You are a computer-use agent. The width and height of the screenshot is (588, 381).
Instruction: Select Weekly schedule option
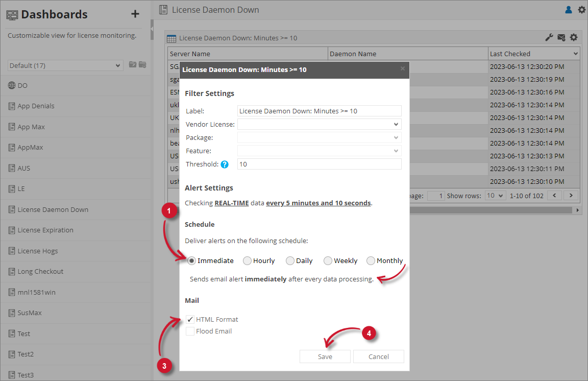328,260
